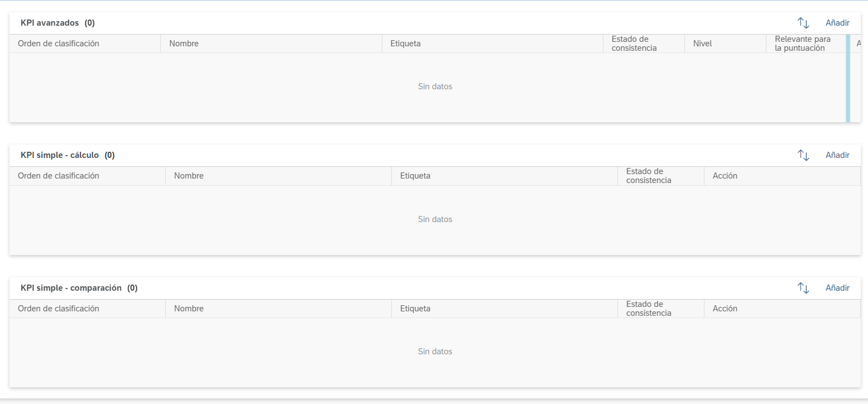This screenshot has height=404, width=868.
Task: Click the blue column resize bar in KPI avanzados
Action: pos(848,78)
